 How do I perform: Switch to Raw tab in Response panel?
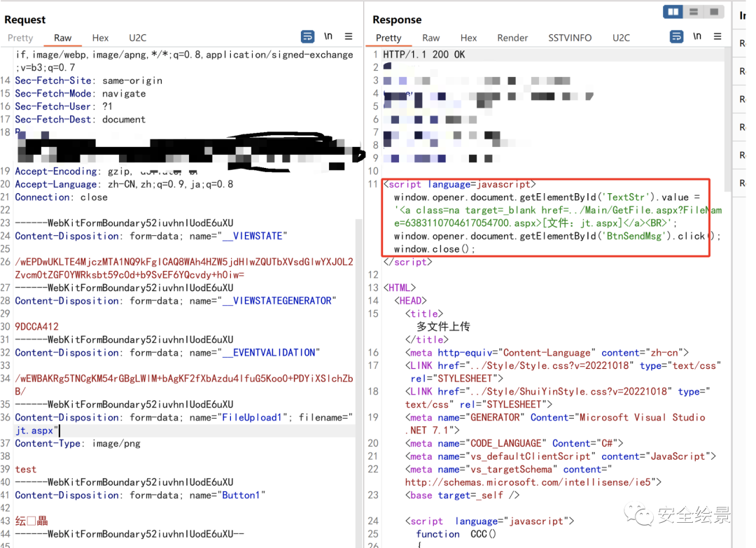(431, 38)
